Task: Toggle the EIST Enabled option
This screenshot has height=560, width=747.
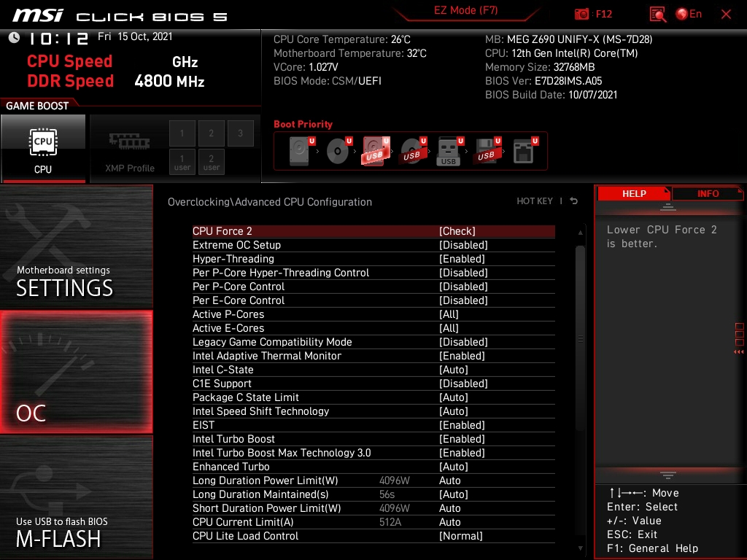Action: coord(462,425)
